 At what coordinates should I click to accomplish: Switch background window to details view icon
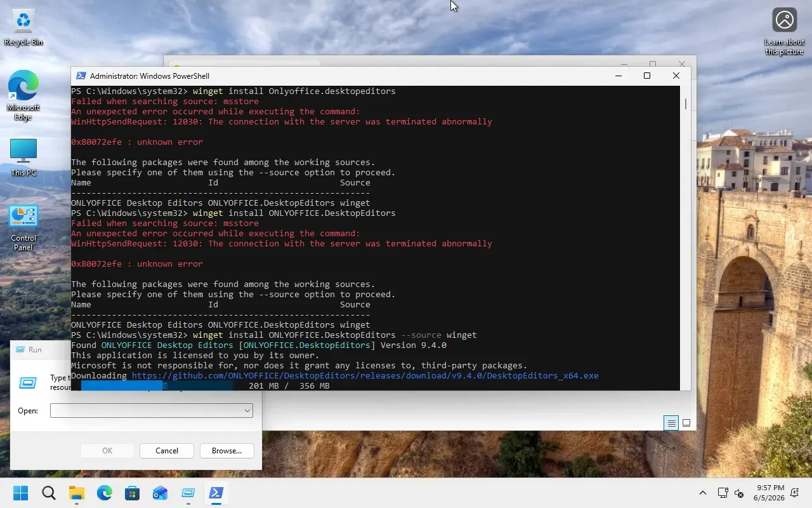pos(671,423)
